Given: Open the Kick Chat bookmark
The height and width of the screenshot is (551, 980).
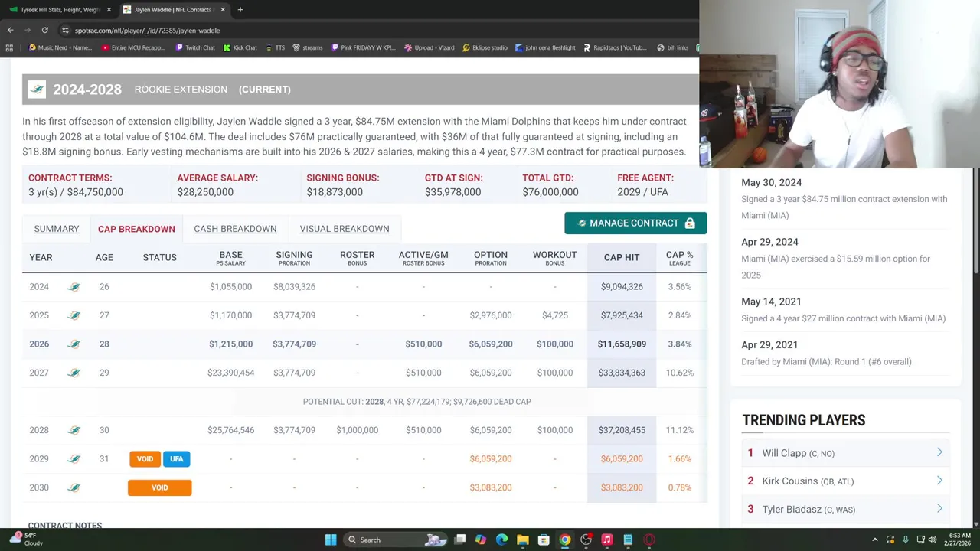Looking at the screenshot, I should tap(240, 47).
